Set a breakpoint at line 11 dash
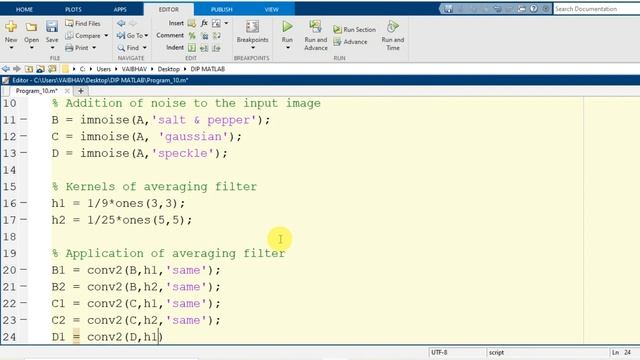Screen dimensions: 640x360 pyautogui.click(x=24, y=120)
